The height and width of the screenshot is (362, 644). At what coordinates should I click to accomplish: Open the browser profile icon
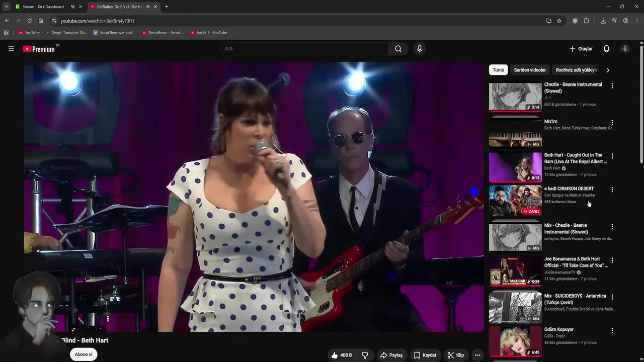click(x=625, y=21)
